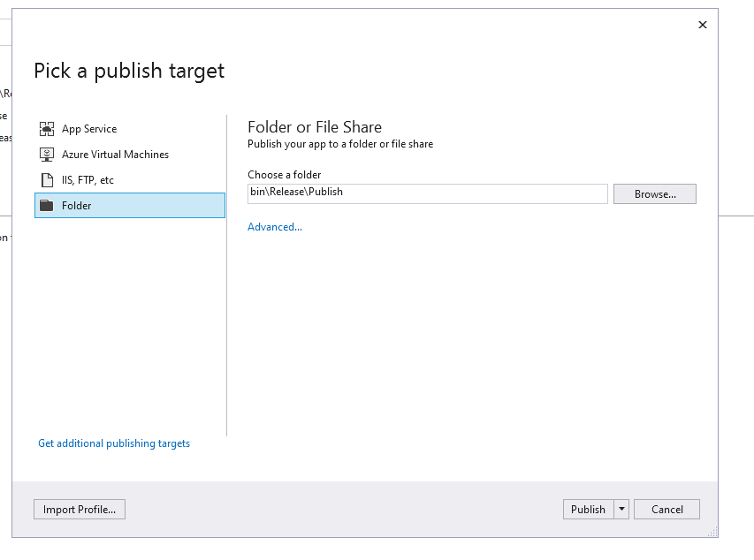This screenshot has height=560, width=754.
Task: Focus the bin\Release\Publish folder path field
Action: 428,193
